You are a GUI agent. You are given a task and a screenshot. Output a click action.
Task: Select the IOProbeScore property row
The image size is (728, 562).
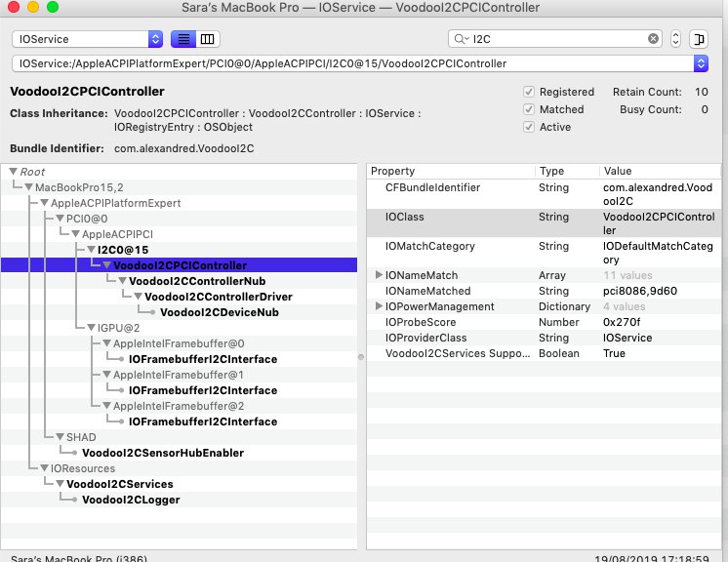click(544, 322)
